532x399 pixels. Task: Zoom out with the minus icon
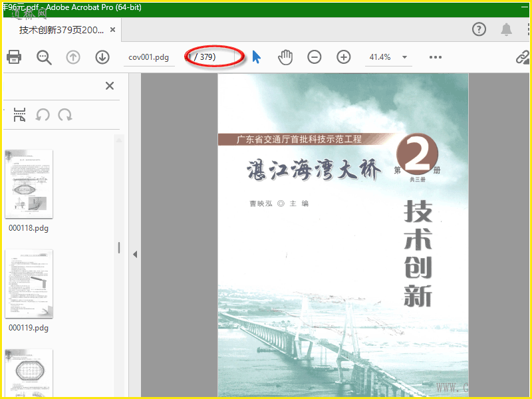point(314,57)
